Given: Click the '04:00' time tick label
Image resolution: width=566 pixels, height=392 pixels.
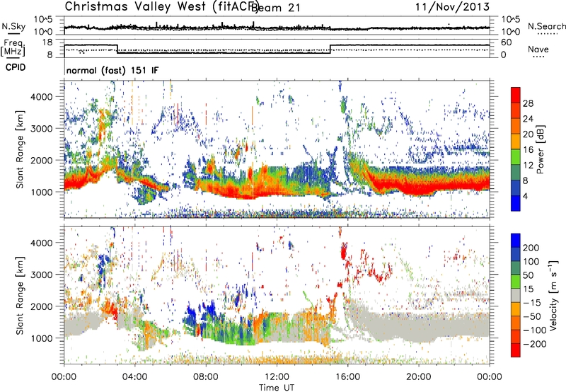Looking at the screenshot, I should [134, 377].
